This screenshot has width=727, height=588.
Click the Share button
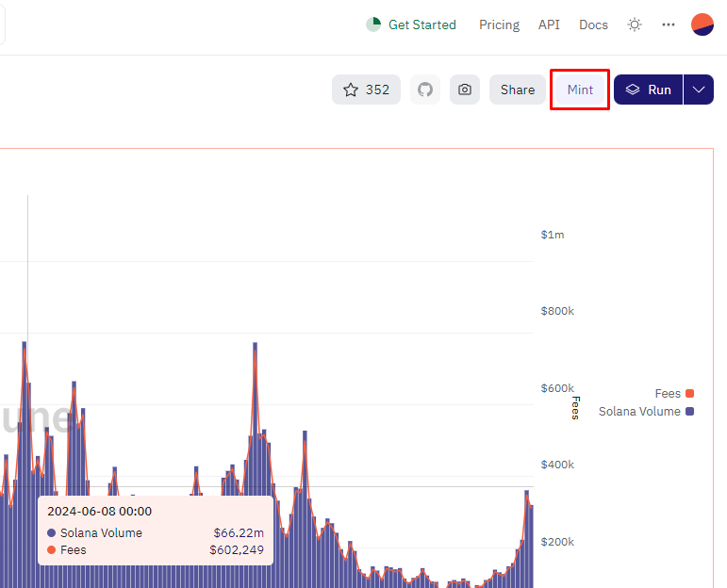(x=517, y=90)
